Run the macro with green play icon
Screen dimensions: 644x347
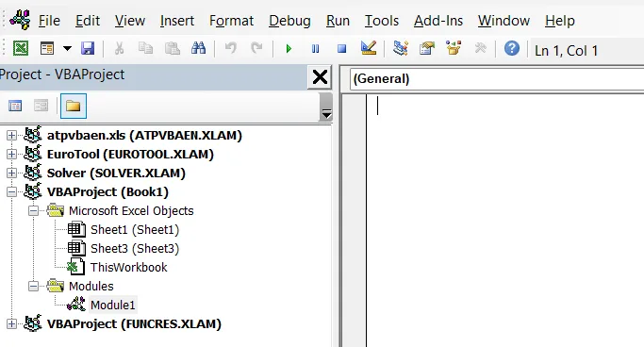point(289,49)
